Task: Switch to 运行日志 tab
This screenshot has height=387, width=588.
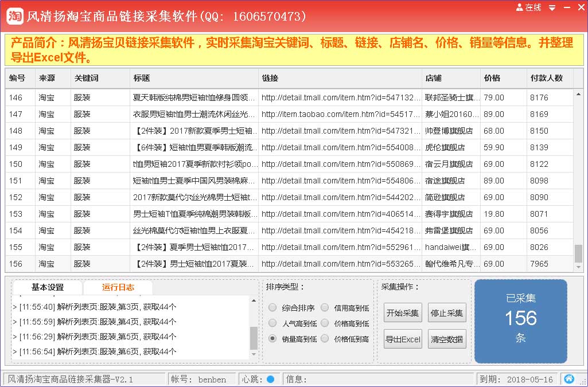Action: click(118, 287)
